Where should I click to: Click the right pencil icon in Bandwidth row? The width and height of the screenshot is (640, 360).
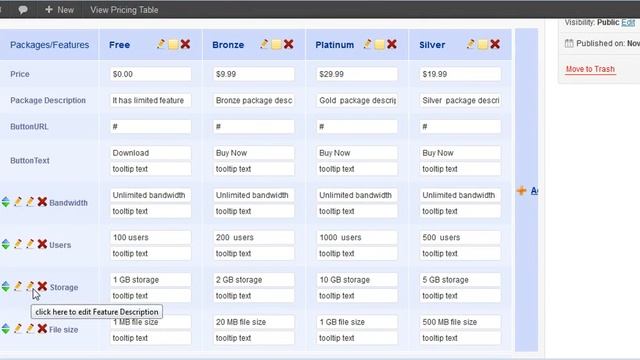30,202
